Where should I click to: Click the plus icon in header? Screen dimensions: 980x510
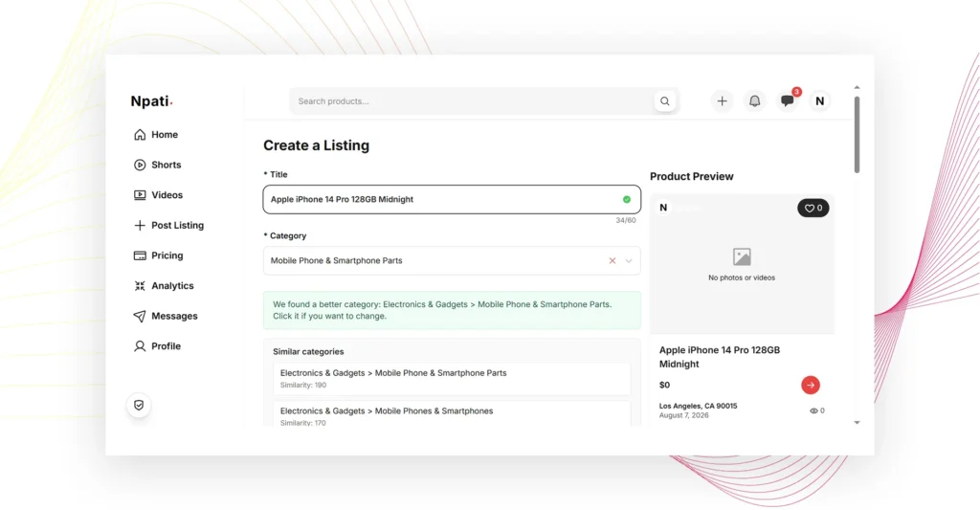point(722,101)
